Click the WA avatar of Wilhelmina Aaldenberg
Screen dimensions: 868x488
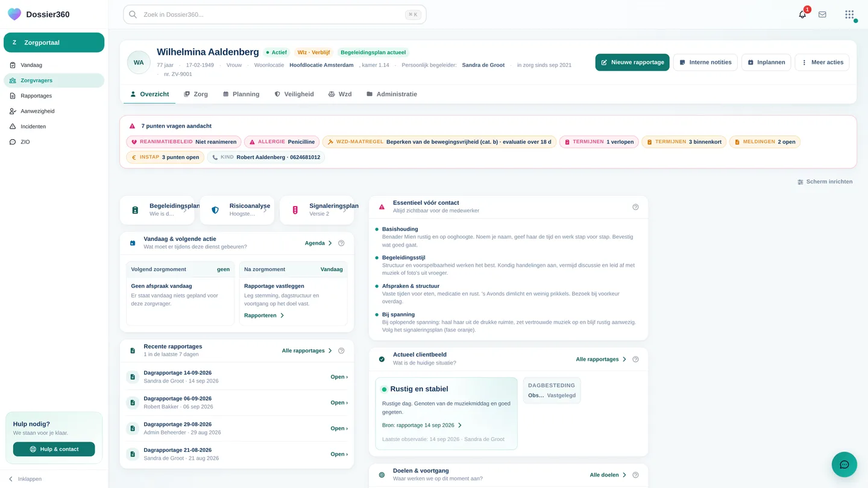[139, 63]
